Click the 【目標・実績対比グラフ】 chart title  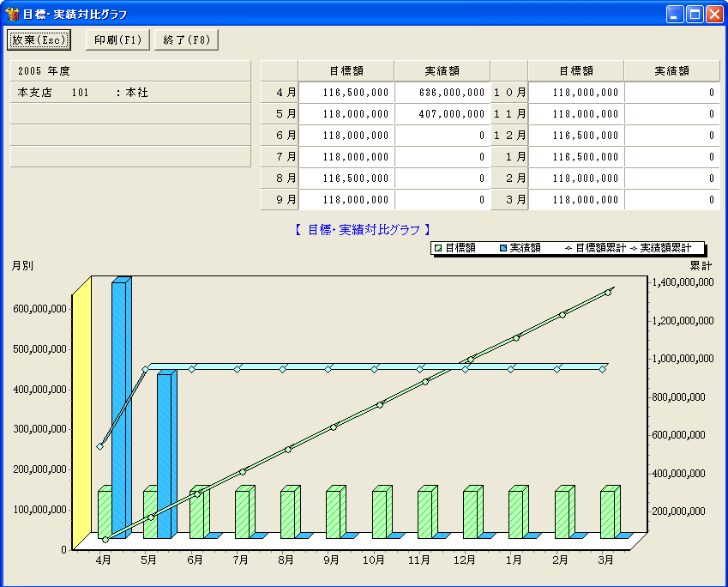363,230
